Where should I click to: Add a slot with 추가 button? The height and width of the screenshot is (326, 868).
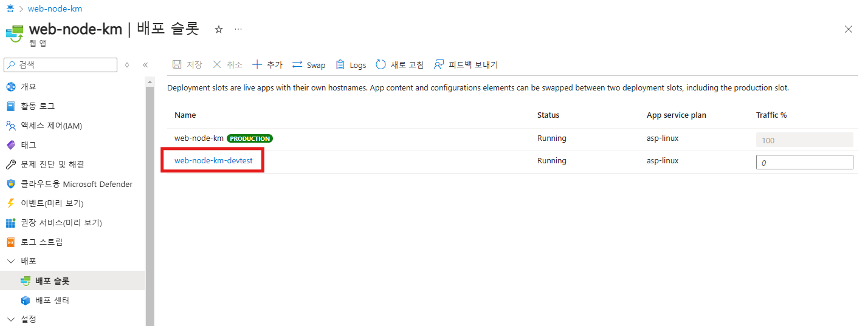click(267, 65)
